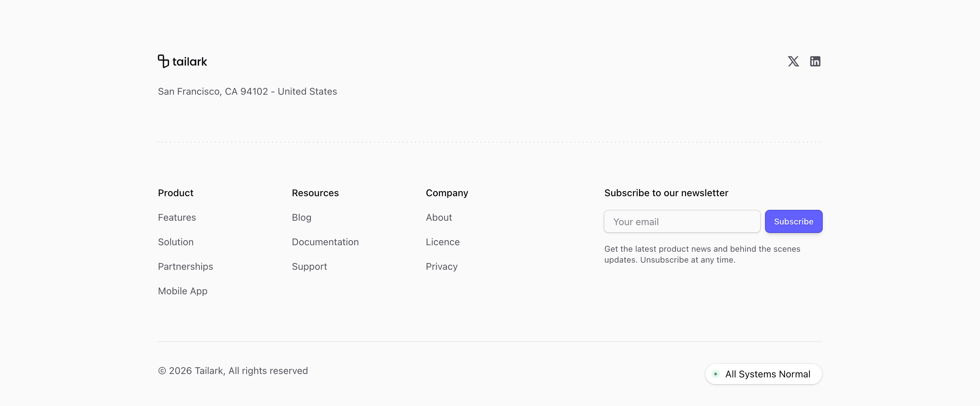Click the All Systems Normal status badge
The image size is (980, 406).
pos(767,374)
